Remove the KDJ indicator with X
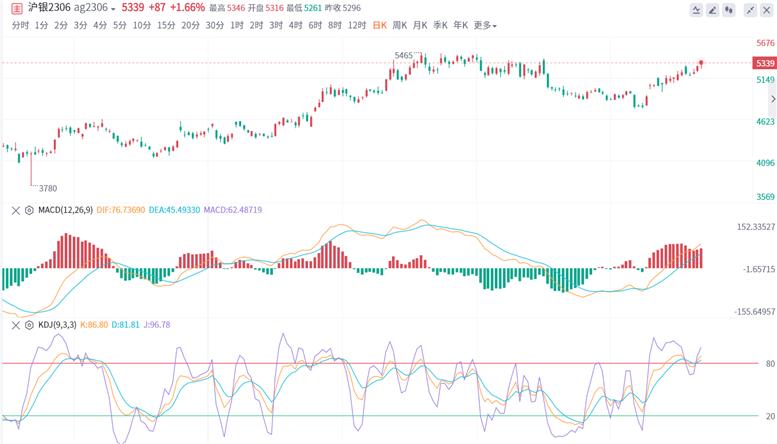This screenshot has height=444, width=777. [16, 325]
